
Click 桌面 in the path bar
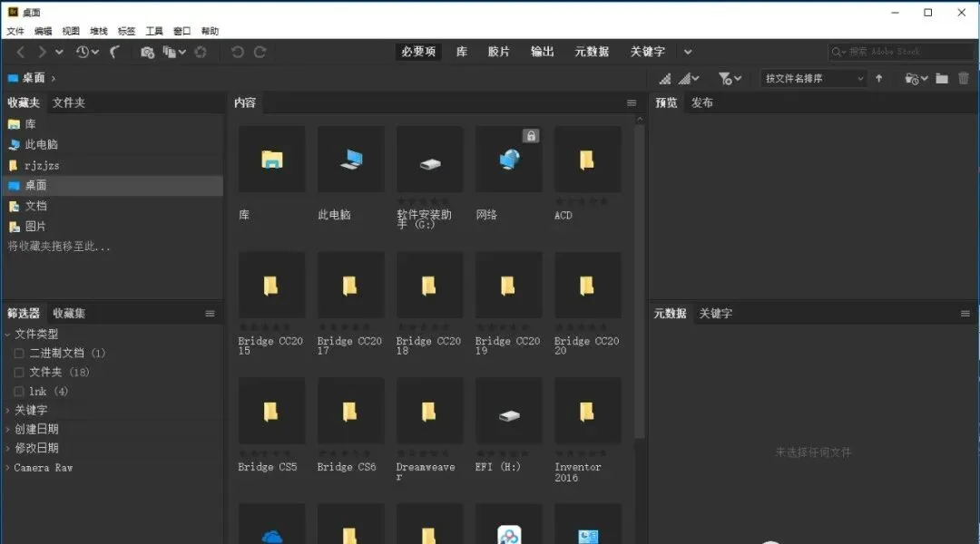[34, 78]
